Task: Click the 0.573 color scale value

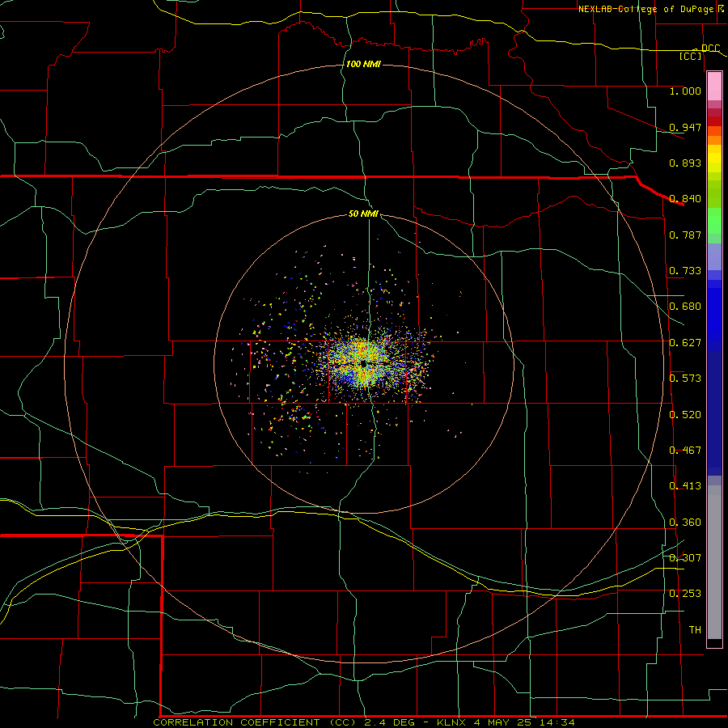Action: tap(685, 379)
